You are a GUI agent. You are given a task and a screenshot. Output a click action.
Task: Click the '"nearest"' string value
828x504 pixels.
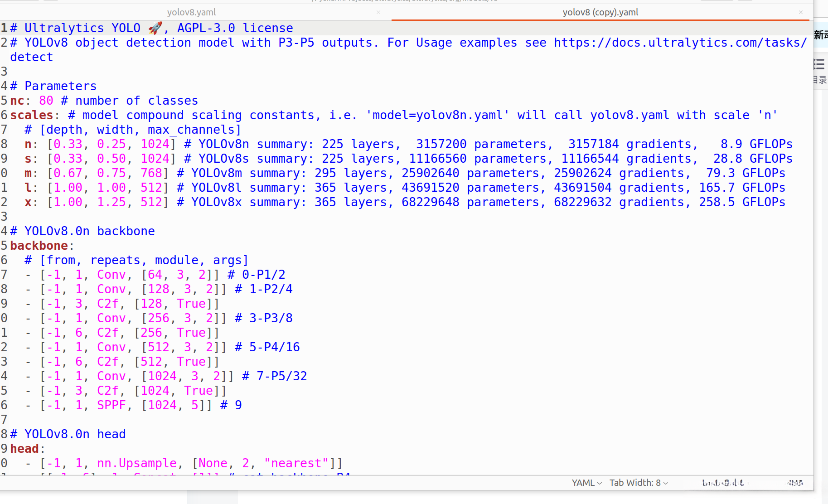pyautogui.click(x=296, y=463)
